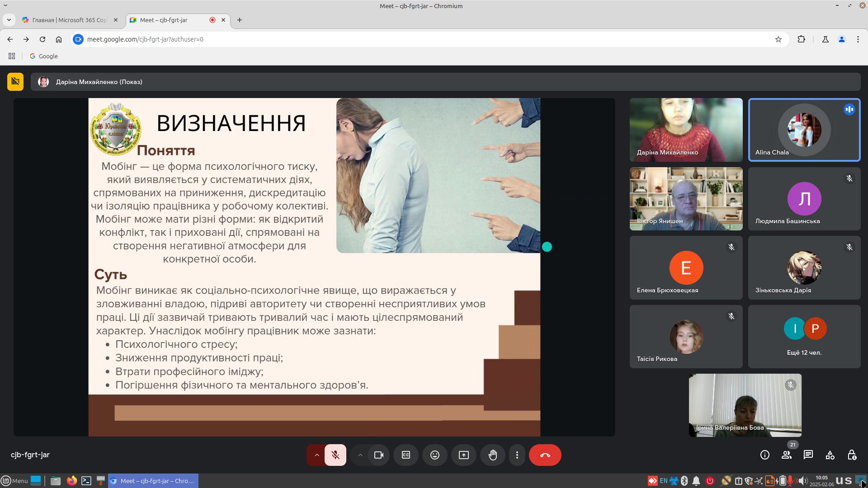The height and width of the screenshot is (488, 868).
Task: Adjust system volume tray icon
Action: pos(802,481)
